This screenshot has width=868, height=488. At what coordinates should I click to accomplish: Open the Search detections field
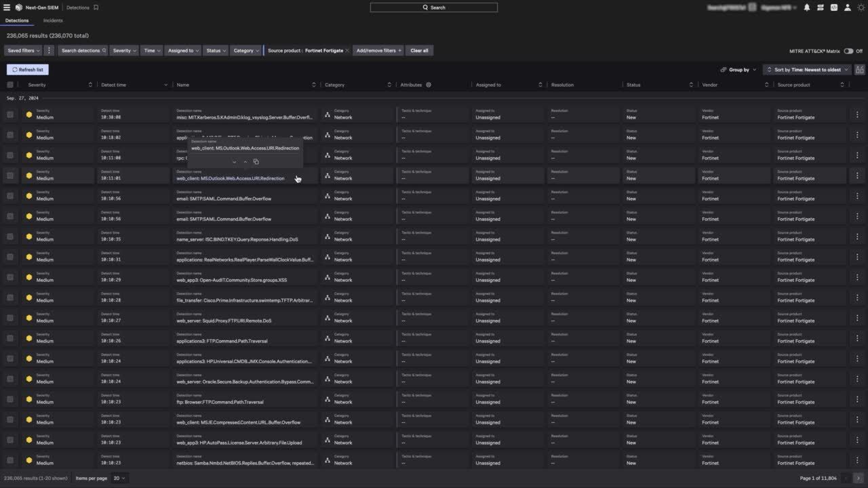point(83,50)
